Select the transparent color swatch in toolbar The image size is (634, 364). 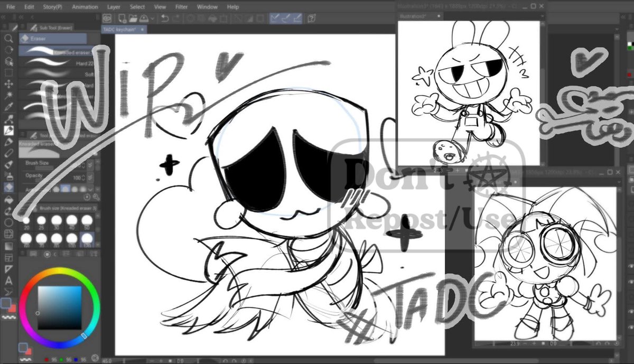(x=8, y=317)
